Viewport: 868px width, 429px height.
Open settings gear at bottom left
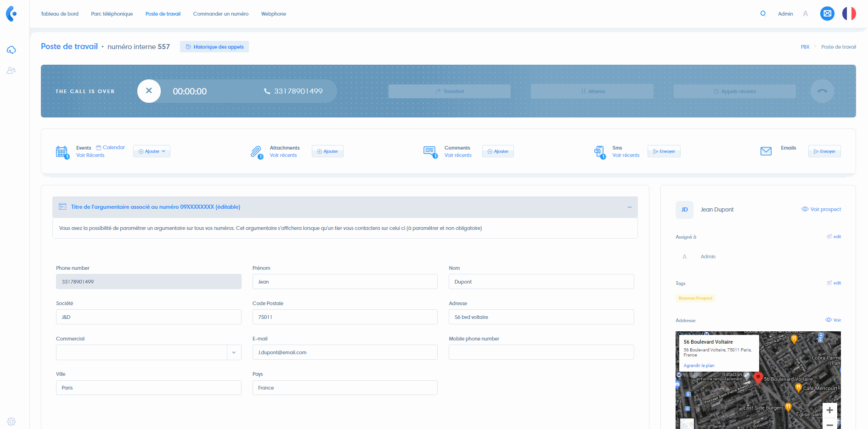pos(11,421)
